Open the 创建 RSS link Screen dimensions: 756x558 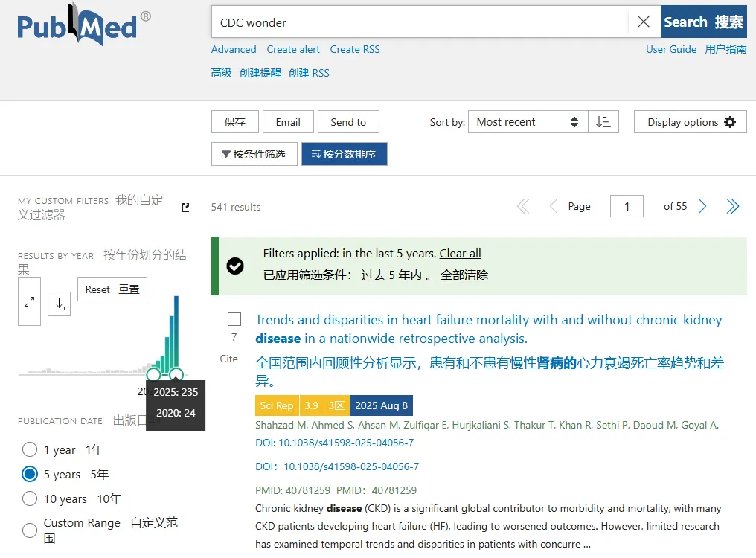point(309,73)
